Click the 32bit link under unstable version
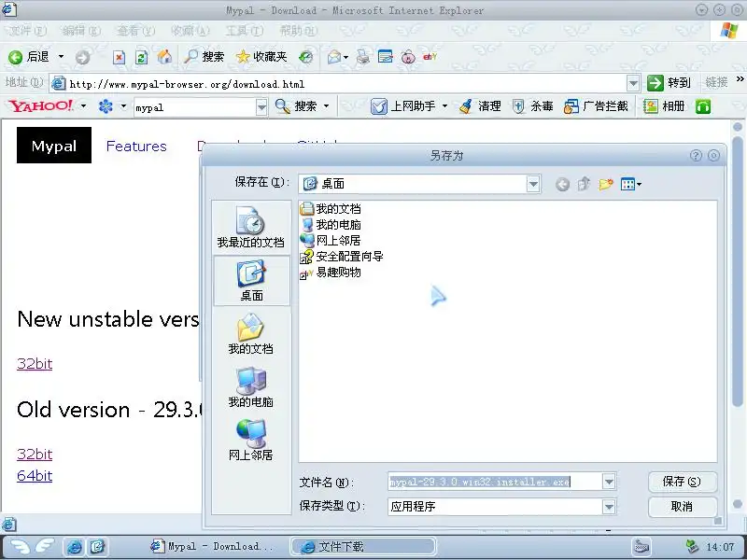Viewport: 747px width, 560px height. [35, 364]
